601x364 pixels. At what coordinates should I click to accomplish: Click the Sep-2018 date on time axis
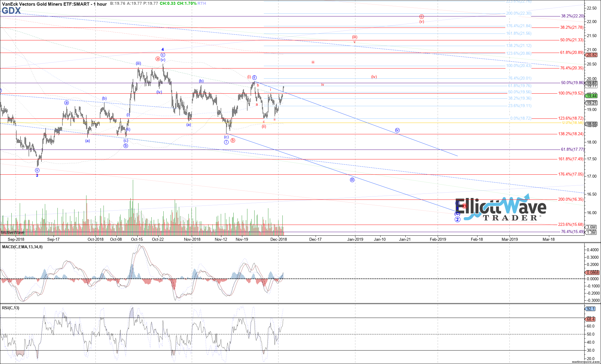click(x=16, y=239)
